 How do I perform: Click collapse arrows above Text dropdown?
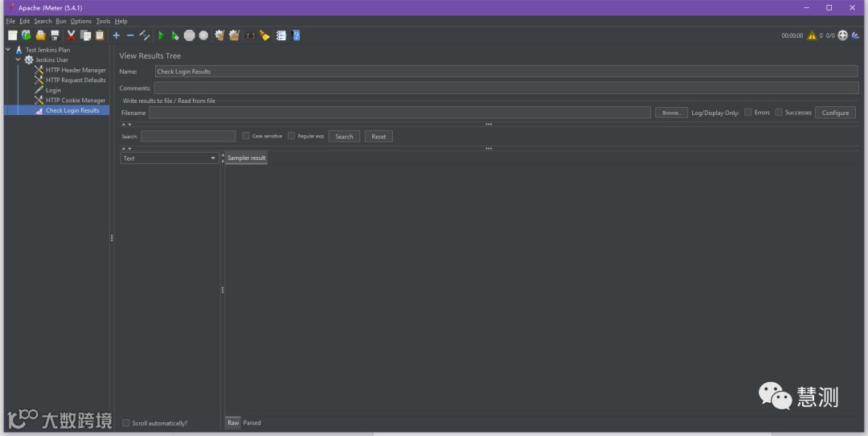coord(127,149)
